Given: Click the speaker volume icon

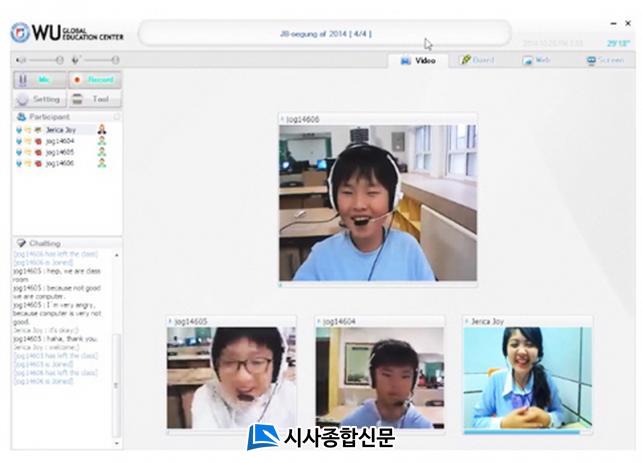Looking at the screenshot, I should (x=21, y=60).
